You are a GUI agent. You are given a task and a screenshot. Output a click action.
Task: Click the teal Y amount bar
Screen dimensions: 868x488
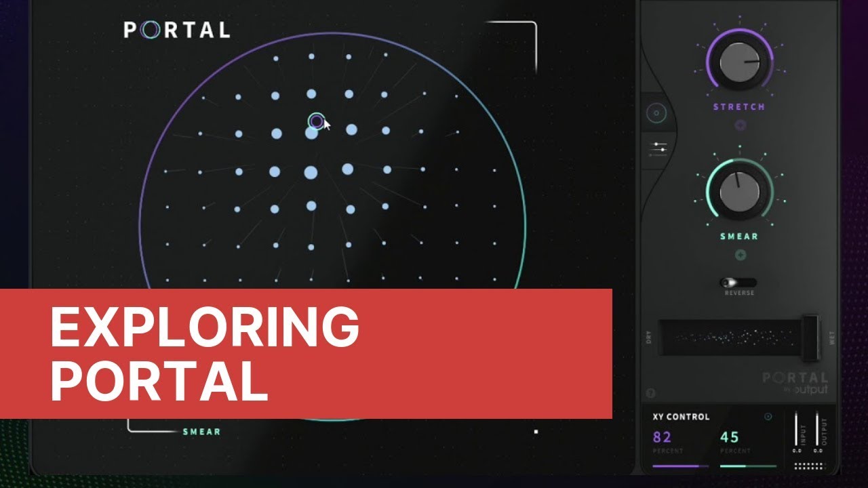pos(748,466)
